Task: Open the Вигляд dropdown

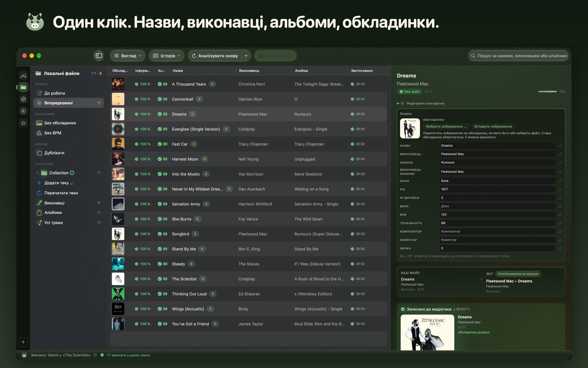Action: pyautogui.click(x=128, y=56)
